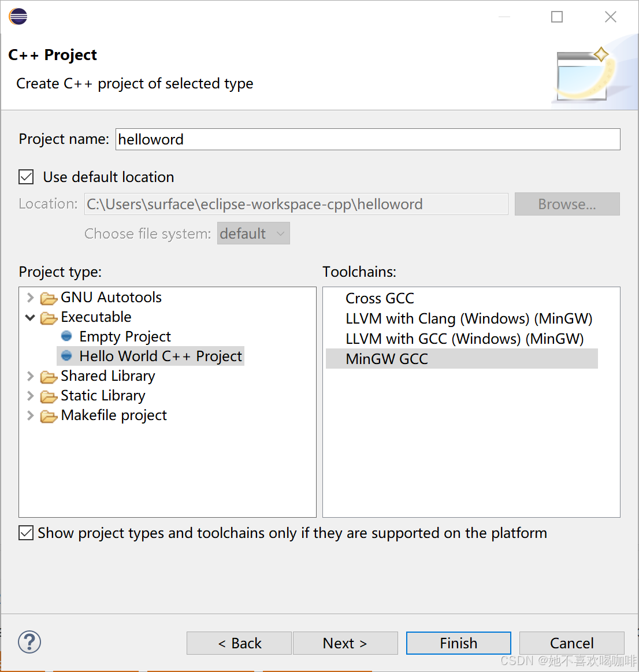Click the Shared Library folder icon

(x=49, y=376)
